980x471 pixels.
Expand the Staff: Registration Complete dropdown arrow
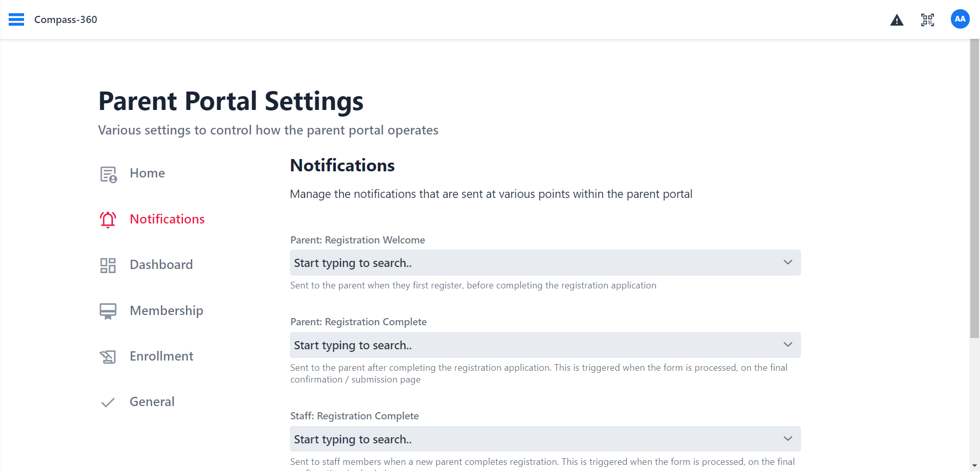coord(788,439)
